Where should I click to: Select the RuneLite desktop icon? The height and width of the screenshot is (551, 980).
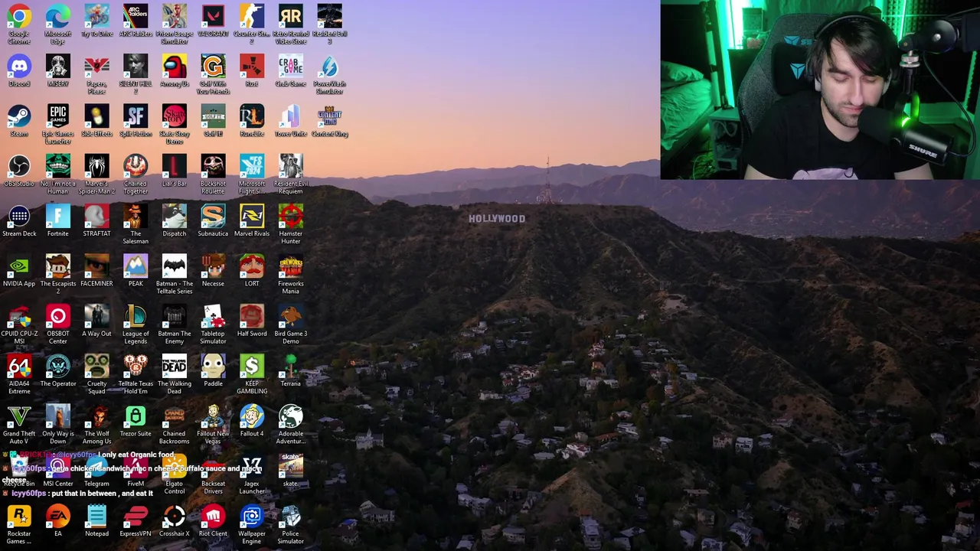coord(252,116)
